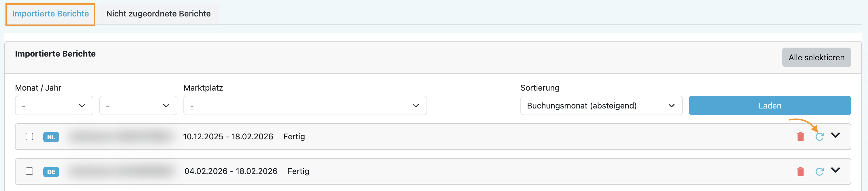This screenshot has height=191, width=868.
Task: Tick the DE report checkbox
Action: click(29, 171)
